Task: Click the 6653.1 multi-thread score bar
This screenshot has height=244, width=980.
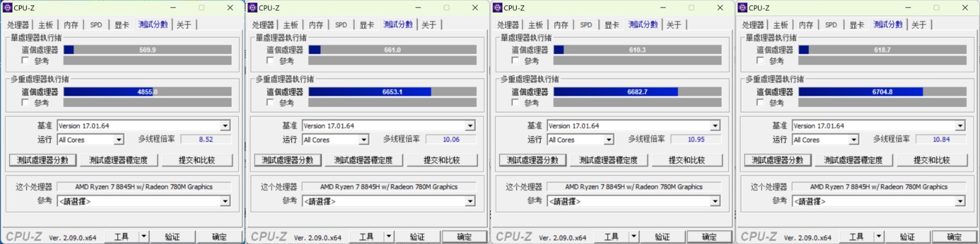Action: tap(393, 91)
